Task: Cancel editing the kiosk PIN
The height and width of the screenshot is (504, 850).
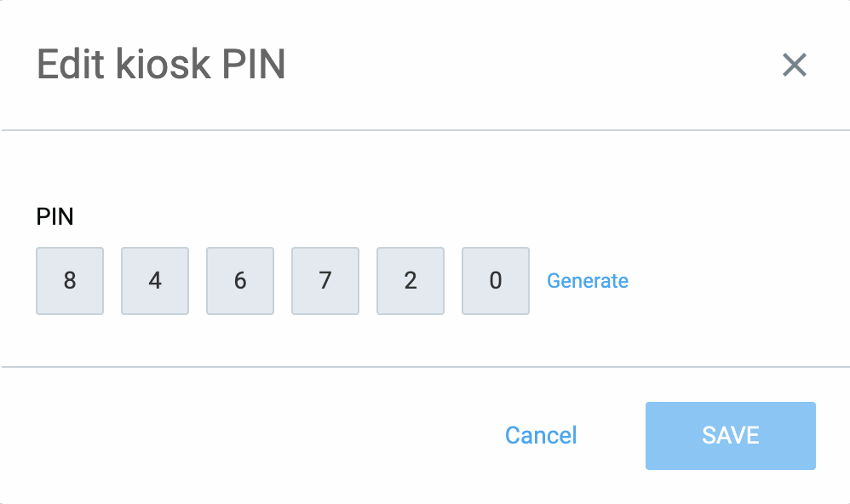Action: [541, 435]
